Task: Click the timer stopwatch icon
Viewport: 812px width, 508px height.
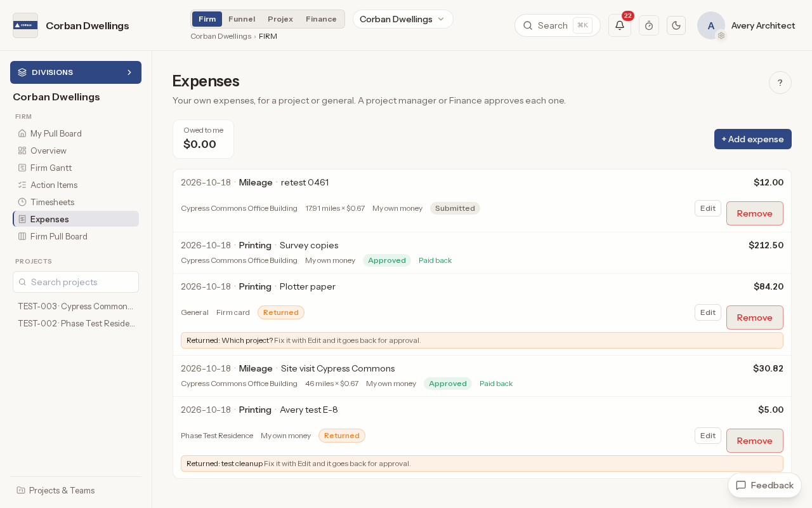Action: pos(649,25)
